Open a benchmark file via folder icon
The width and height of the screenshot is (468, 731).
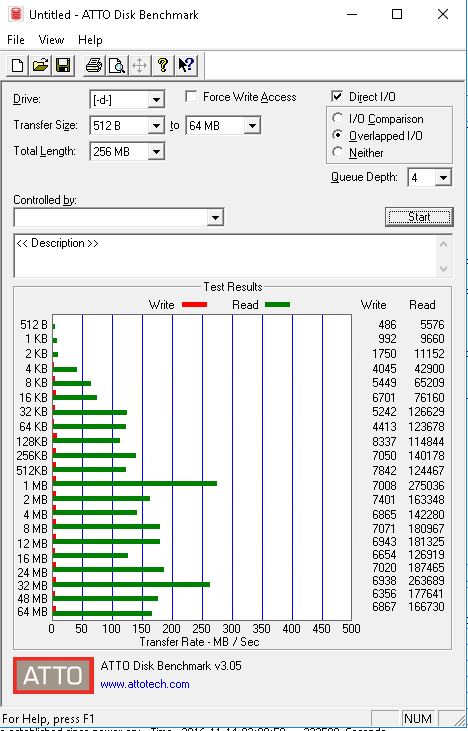click(x=41, y=65)
